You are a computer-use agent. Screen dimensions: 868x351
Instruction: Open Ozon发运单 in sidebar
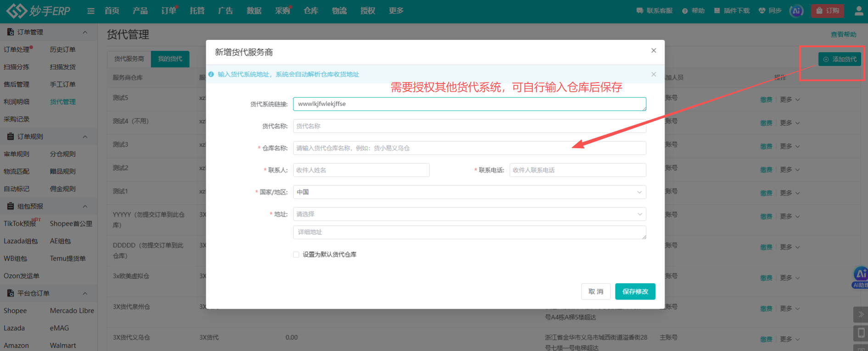tap(22, 276)
